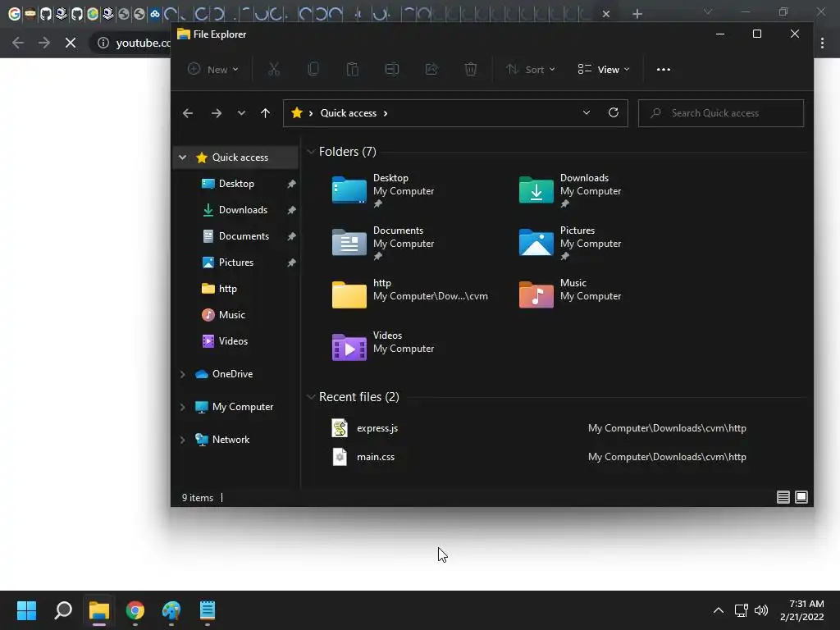The image size is (840, 630).
Task: Click the Cut scissors icon in toolbar
Action: [274, 69]
